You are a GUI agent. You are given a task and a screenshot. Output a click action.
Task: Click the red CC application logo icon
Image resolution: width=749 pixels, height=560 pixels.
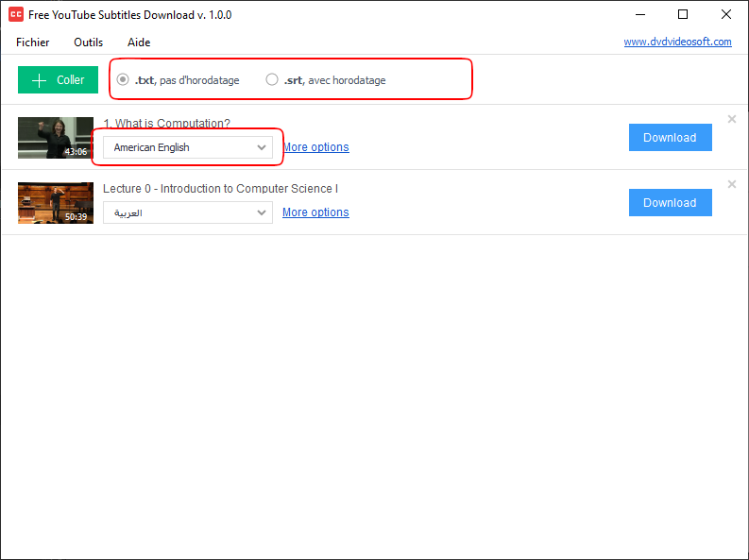click(x=16, y=14)
